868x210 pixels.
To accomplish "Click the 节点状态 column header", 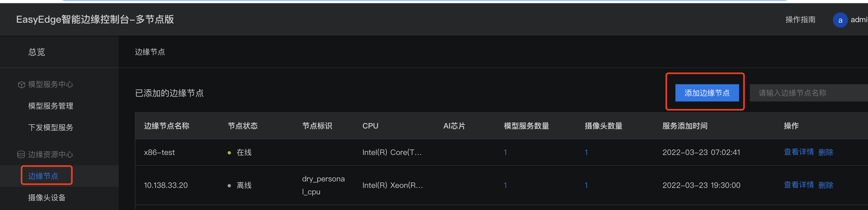I will click(242, 126).
